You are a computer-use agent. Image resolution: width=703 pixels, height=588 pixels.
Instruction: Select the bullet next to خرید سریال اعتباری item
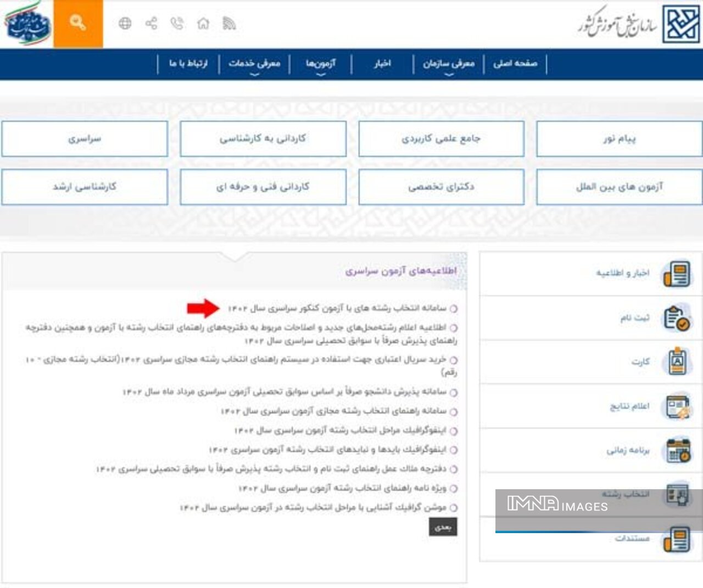tap(455, 360)
